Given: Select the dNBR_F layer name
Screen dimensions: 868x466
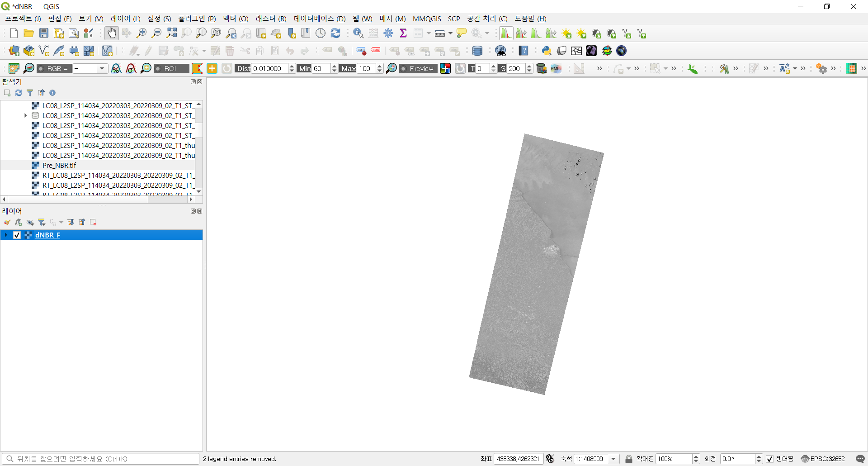Looking at the screenshot, I should pos(47,235).
